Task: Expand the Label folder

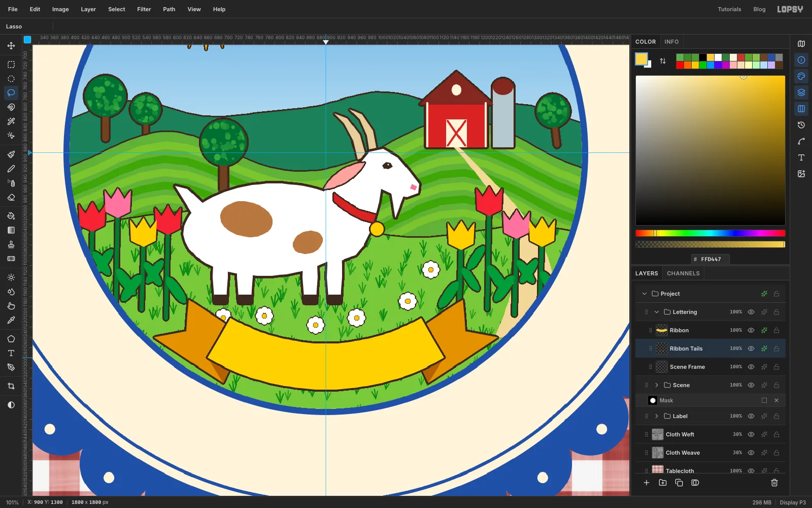Action: coord(657,416)
